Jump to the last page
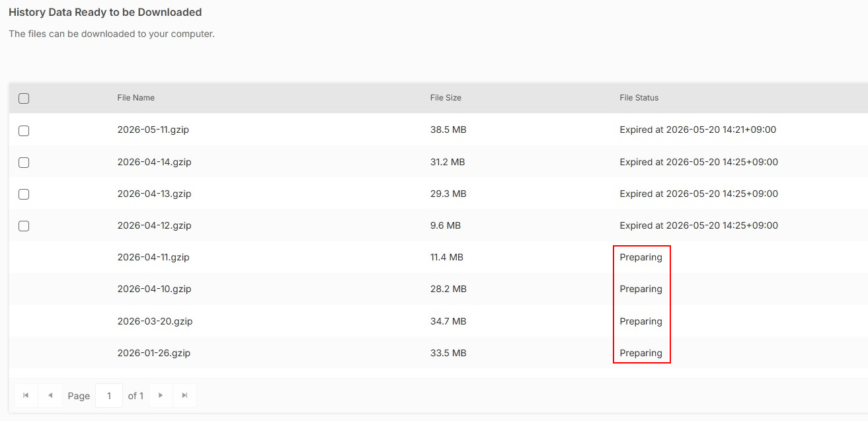This screenshot has height=421, width=868. (184, 395)
